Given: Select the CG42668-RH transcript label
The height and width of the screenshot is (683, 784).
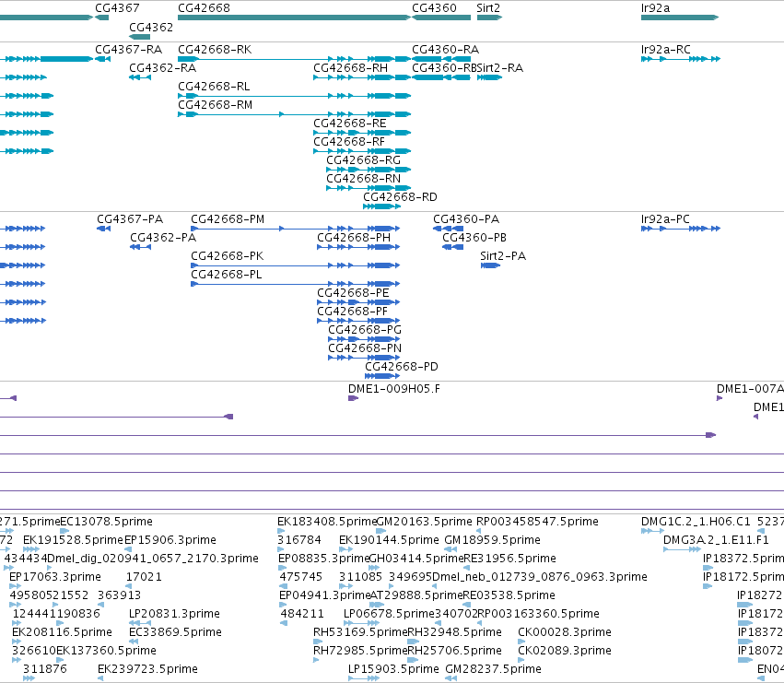Looking at the screenshot, I should [350, 68].
